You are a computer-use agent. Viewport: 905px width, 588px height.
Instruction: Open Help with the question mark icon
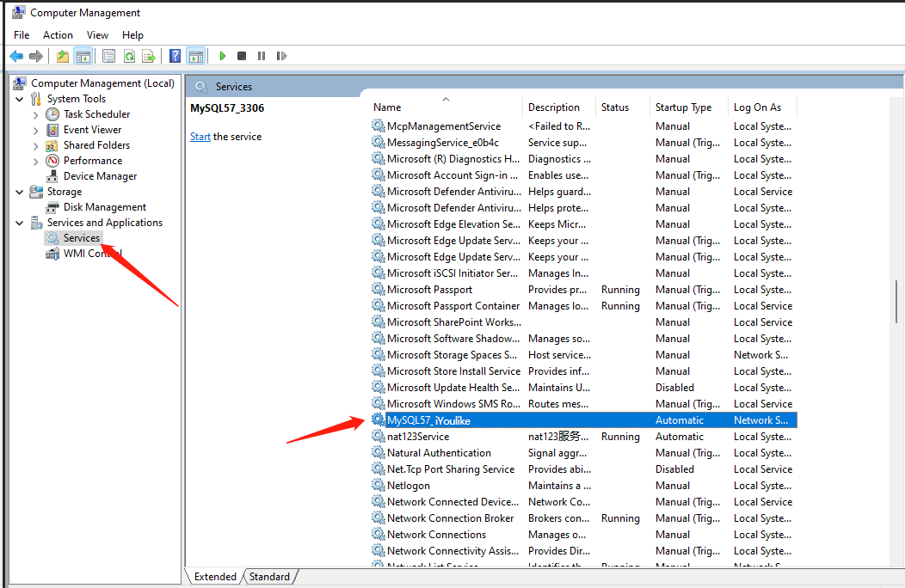point(175,56)
